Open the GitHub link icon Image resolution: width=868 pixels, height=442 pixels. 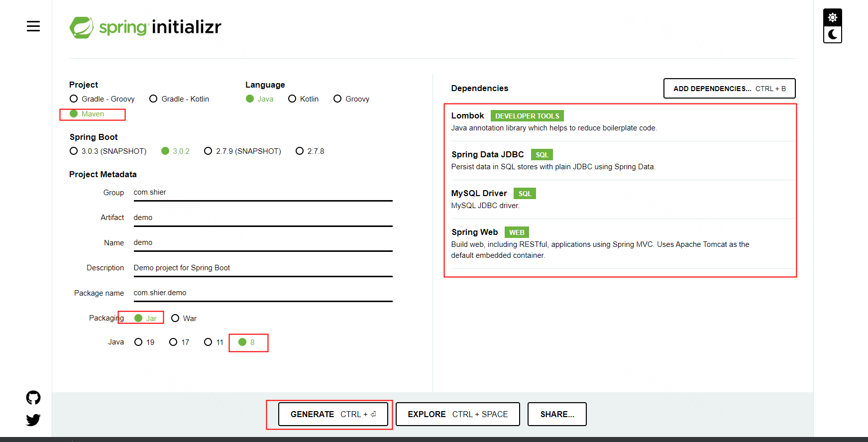[33, 398]
